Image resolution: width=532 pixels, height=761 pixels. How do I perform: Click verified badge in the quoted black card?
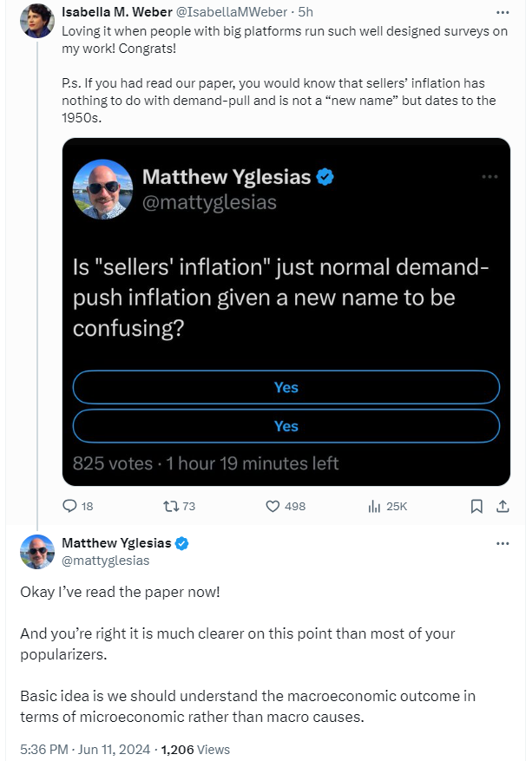(325, 177)
